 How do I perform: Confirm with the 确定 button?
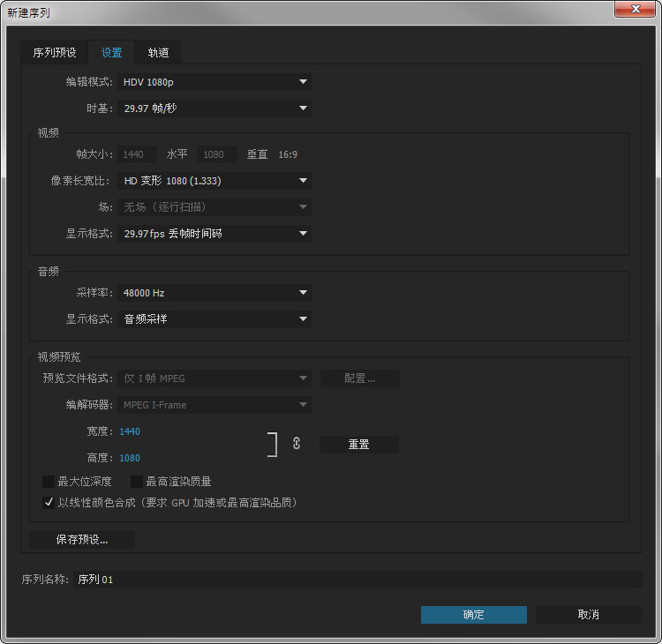pos(474,615)
